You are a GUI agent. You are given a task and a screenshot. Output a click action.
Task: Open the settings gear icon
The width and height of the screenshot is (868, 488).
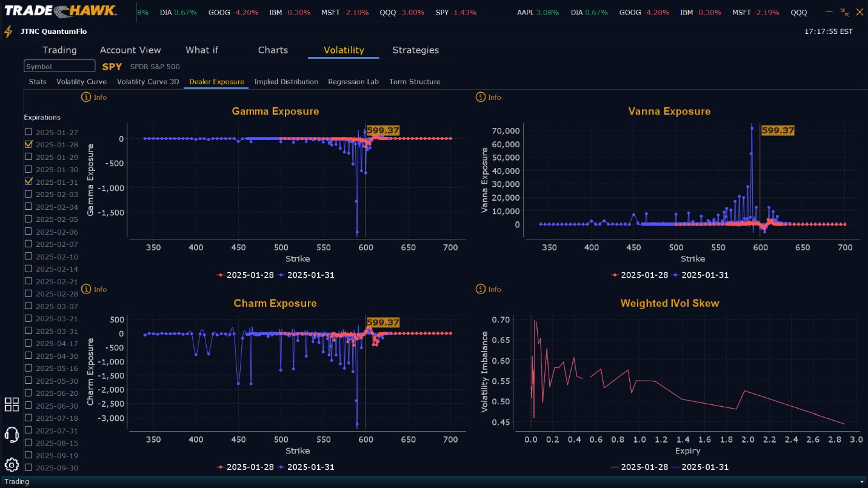[x=12, y=465]
